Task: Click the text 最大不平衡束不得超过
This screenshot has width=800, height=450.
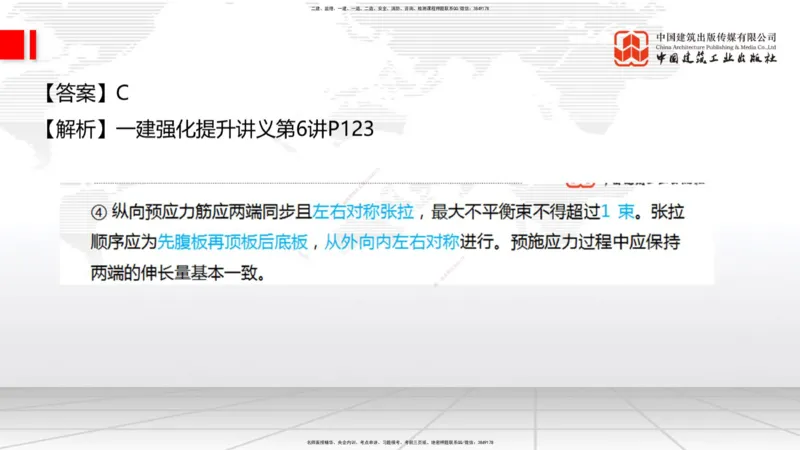Action: (x=516, y=211)
